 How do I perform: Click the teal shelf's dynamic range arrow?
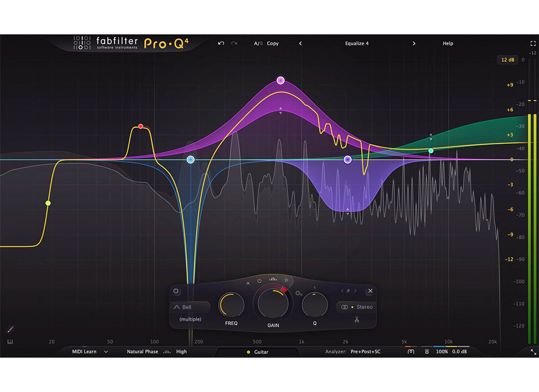coord(431,137)
